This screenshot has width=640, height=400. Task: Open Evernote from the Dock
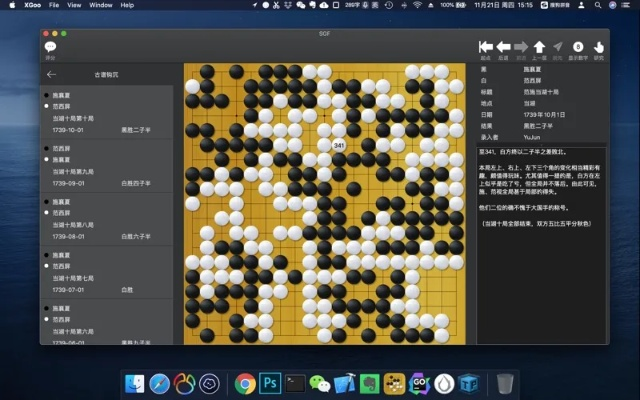click(369, 384)
